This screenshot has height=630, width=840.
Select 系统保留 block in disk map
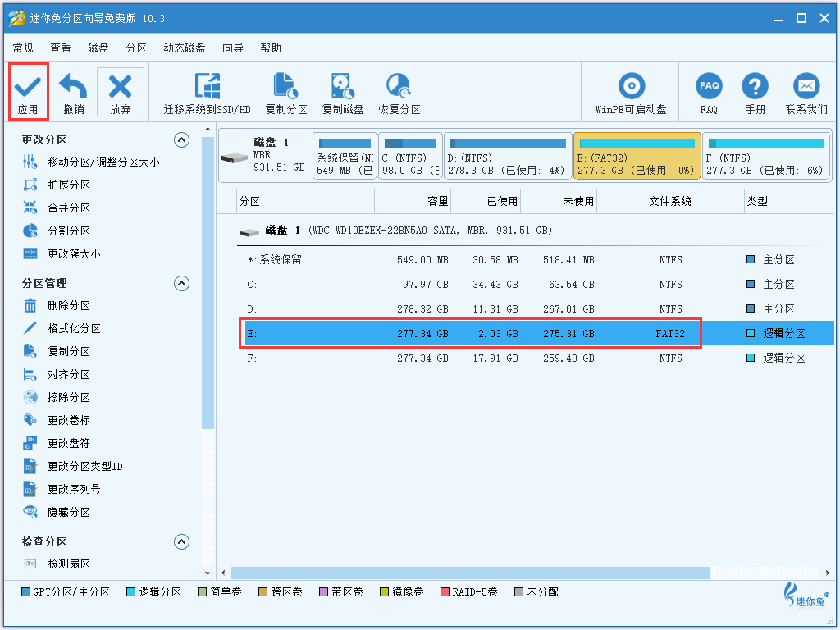(345, 157)
